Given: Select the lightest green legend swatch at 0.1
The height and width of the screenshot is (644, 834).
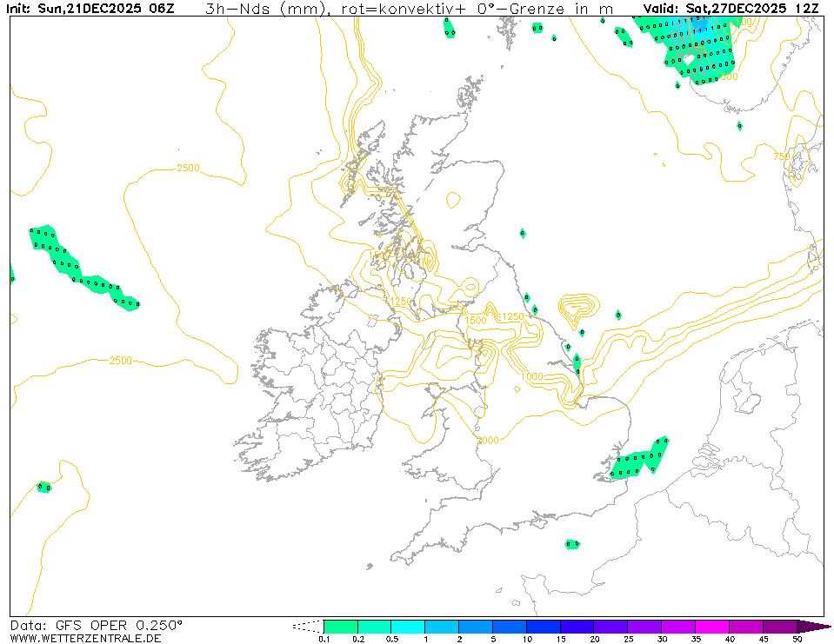Looking at the screenshot, I should coord(340,626).
